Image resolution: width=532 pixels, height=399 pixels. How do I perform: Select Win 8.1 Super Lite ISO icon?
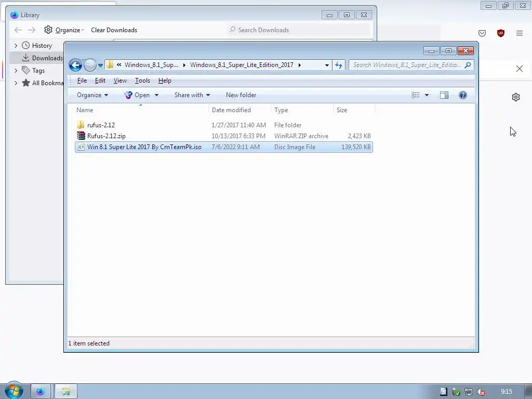[81, 147]
